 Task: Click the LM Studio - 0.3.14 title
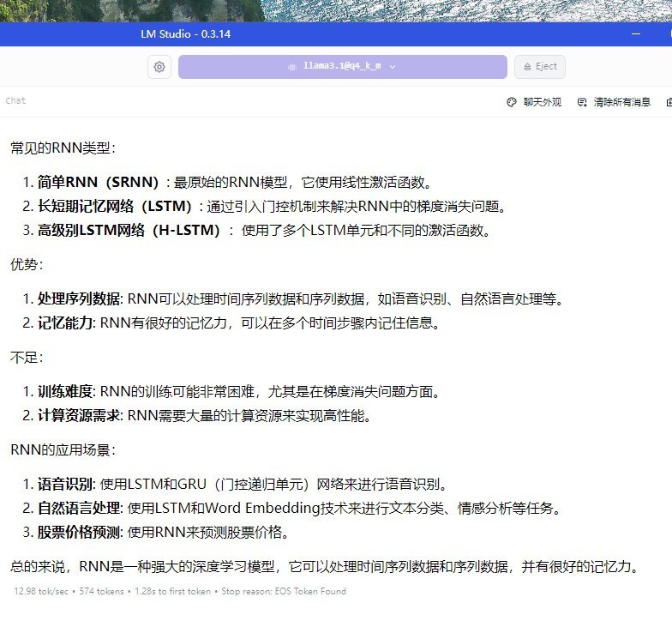click(x=185, y=34)
